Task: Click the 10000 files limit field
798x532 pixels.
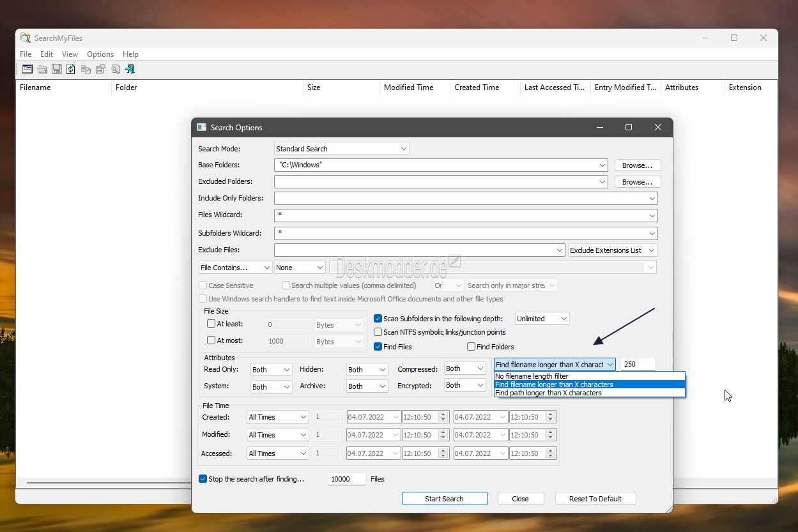Action: tap(347, 479)
